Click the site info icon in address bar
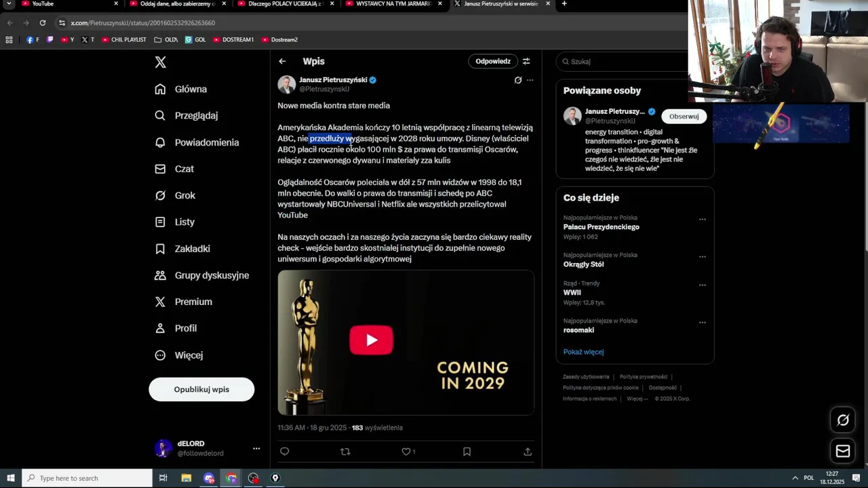This screenshot has height=488, width=868. [x=62, y=23]
